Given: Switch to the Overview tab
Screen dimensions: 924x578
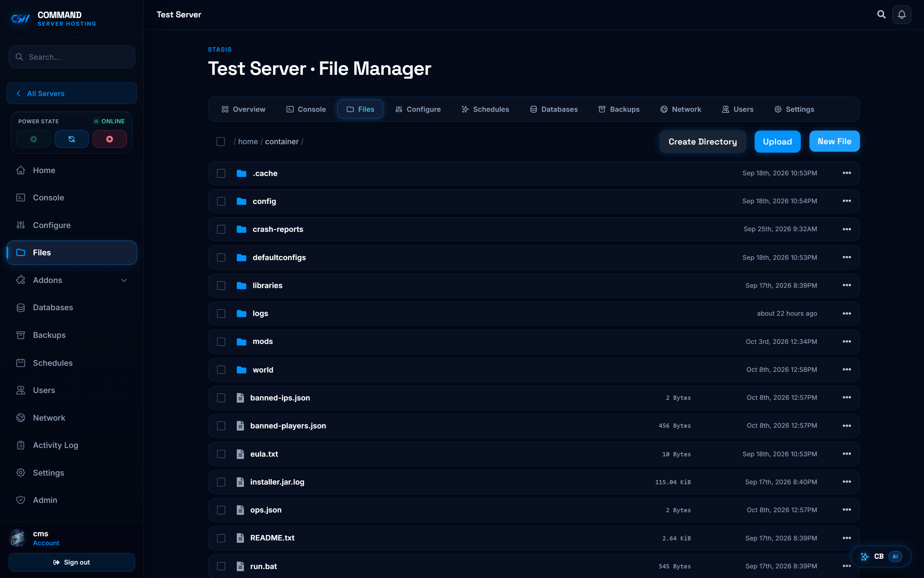Looking at the screenshot, I should click(243, 109).
